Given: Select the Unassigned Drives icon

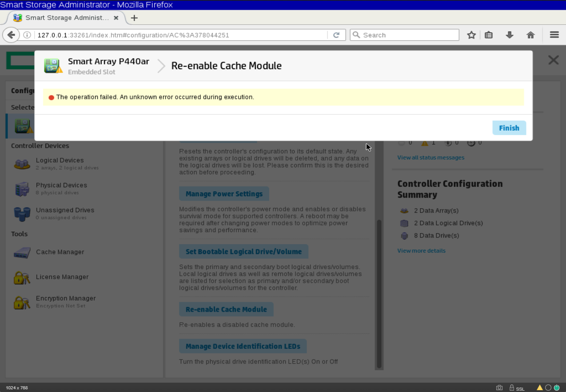Looking at the screenshot, I should [22, 214].
